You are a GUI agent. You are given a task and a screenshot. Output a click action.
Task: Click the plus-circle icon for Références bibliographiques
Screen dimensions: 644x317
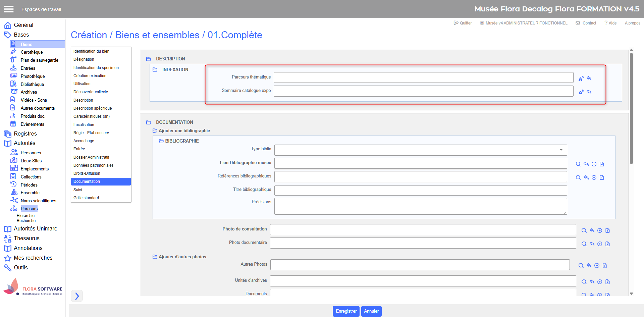[594, 177]
